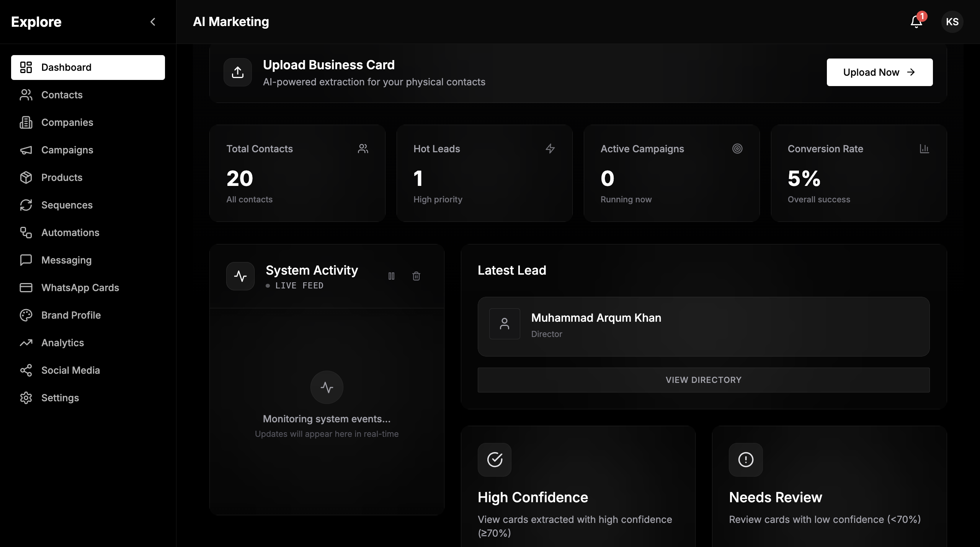The height and width of the screenshot is (547, 980).
Task: Navigate to Brand Profile page
Action: [71, 315]
